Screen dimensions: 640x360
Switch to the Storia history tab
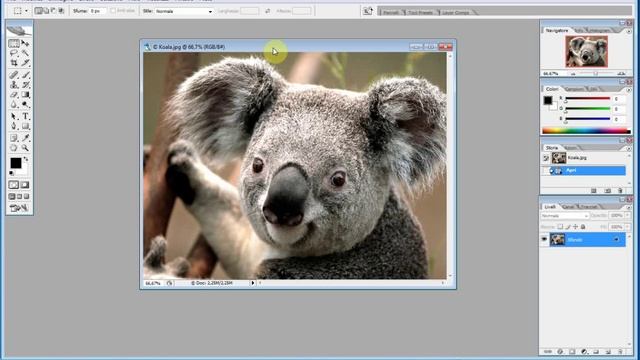click(x=552, y=148)
